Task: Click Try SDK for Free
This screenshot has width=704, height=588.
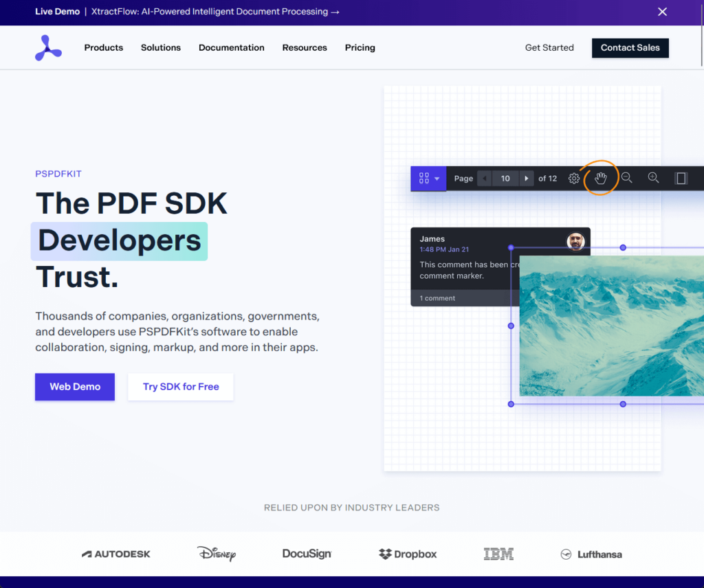Action: pyautogui.click(x=181, y=387)
